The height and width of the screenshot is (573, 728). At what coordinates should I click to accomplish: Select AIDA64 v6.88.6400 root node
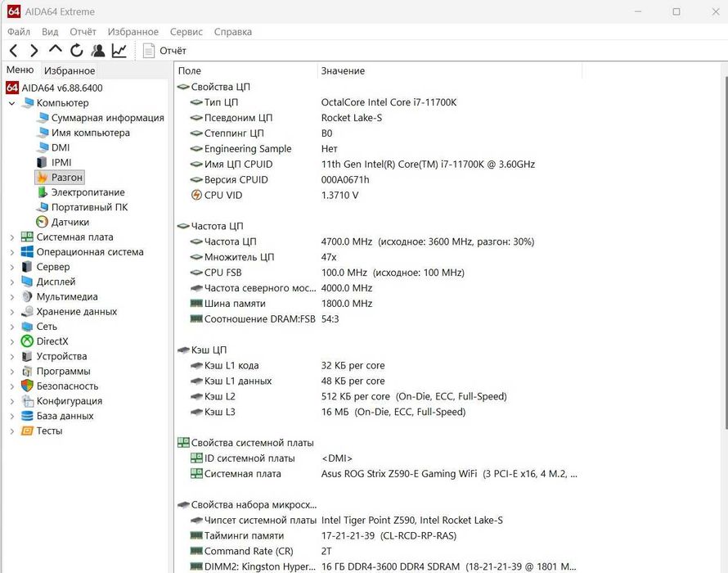(x=54, y=88)
